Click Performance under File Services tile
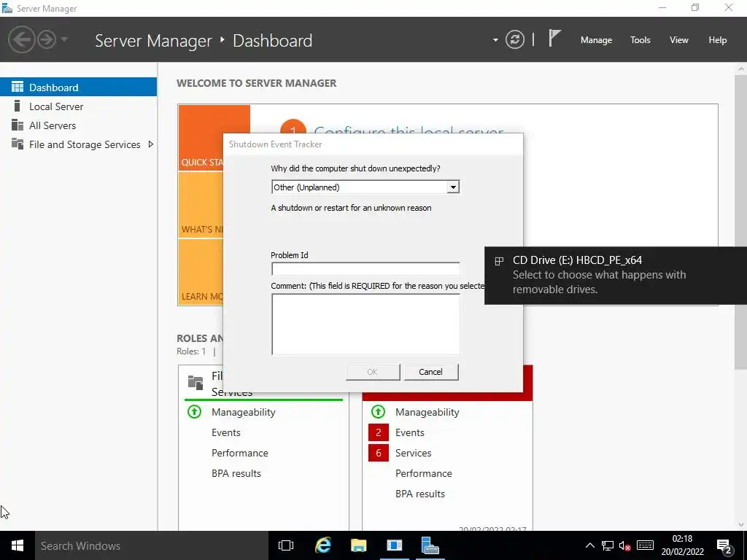The image size is (747, 560). tap(239, 453)
